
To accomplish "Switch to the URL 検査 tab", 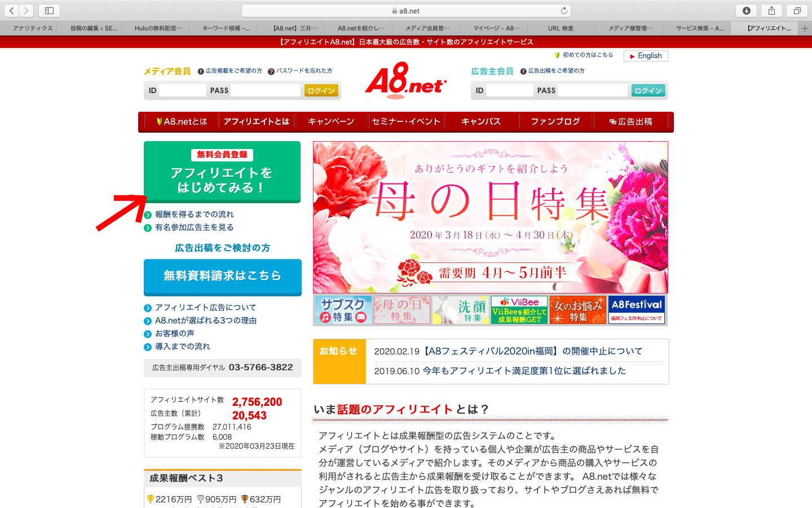I will 561,28.
